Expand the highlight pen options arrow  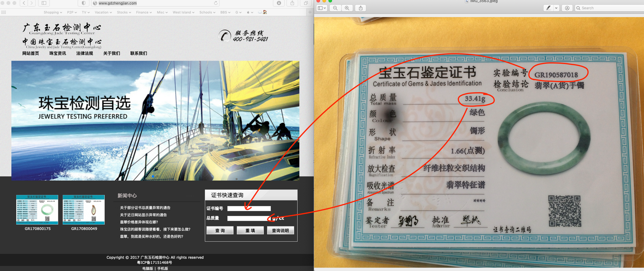(556, 8)
